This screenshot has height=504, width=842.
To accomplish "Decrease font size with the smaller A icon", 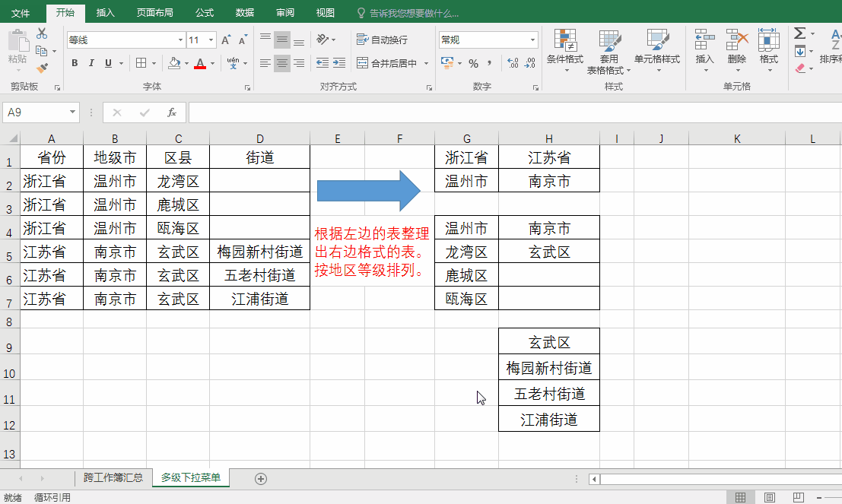I will [243, 40].
